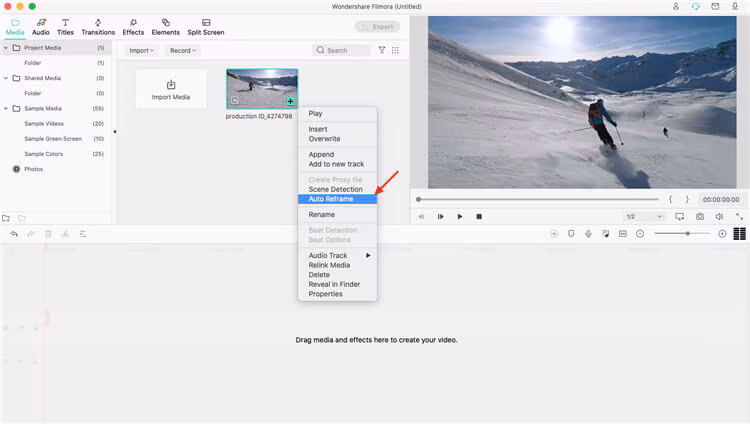Open the Media tab
The width and height of the screenshot is (750, 424).
(x=15, y=27)
